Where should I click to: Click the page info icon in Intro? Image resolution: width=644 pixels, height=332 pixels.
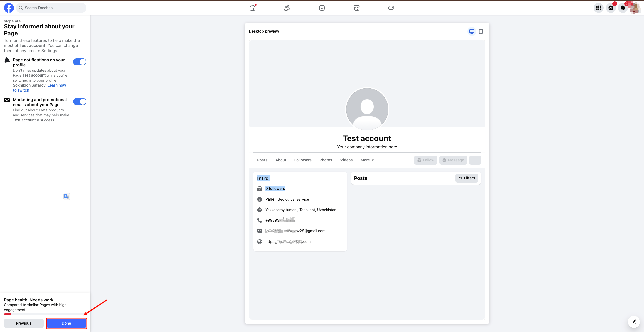click(x=260, y=199)
